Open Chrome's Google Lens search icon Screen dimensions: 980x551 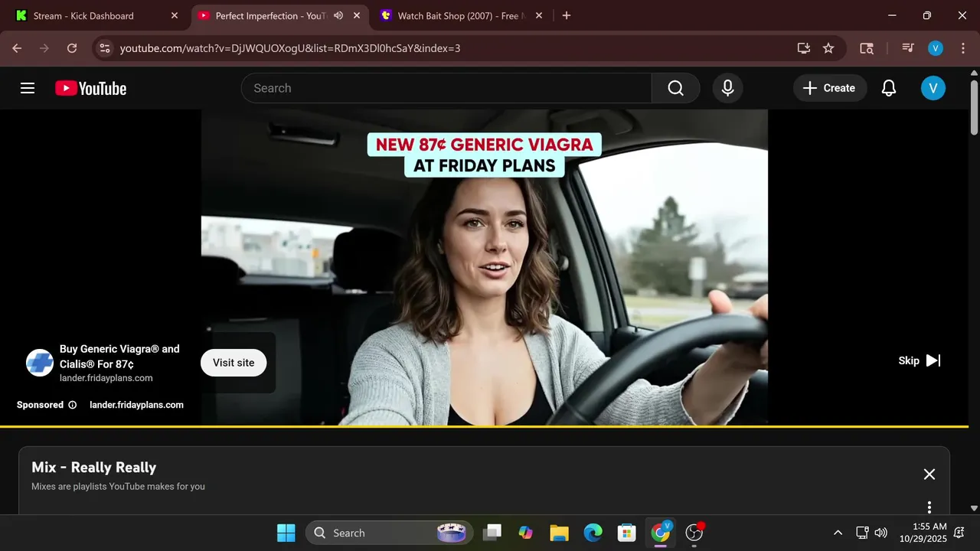click(867, 48)
